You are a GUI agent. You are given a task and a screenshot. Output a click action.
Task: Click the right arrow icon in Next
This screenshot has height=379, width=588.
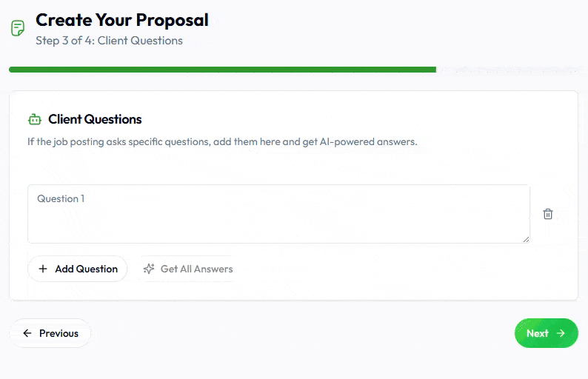561,333
